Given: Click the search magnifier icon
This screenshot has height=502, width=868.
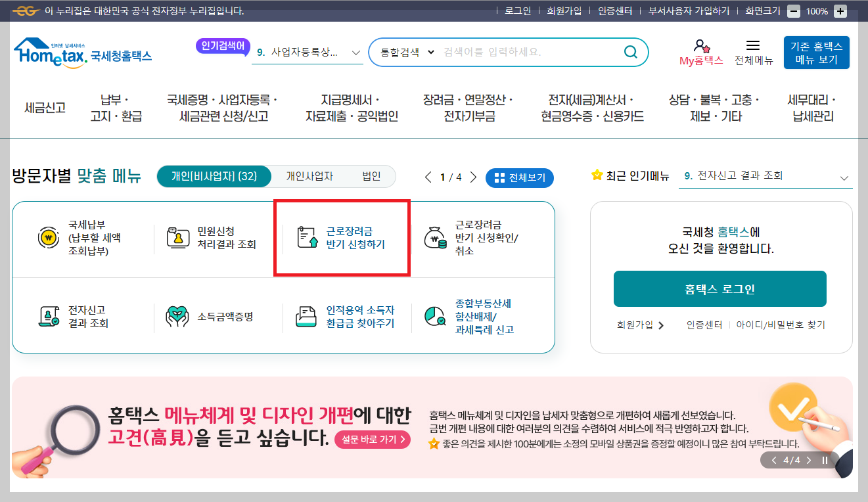Looking at the screenshot, I should pos(629,51).
